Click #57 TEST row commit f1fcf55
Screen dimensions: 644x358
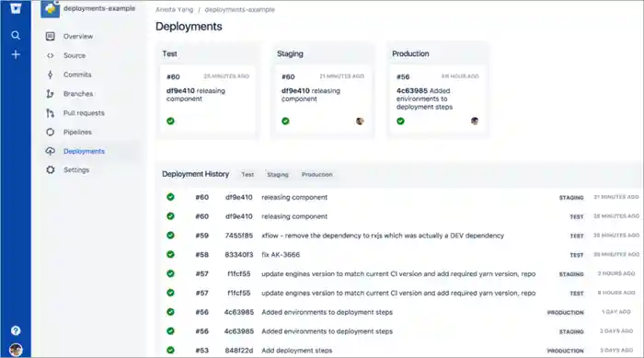[238, 293]
